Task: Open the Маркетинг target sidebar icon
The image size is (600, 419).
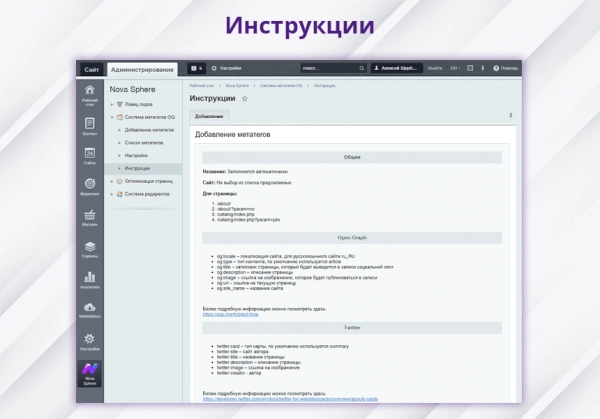Action: coord(90,187)
